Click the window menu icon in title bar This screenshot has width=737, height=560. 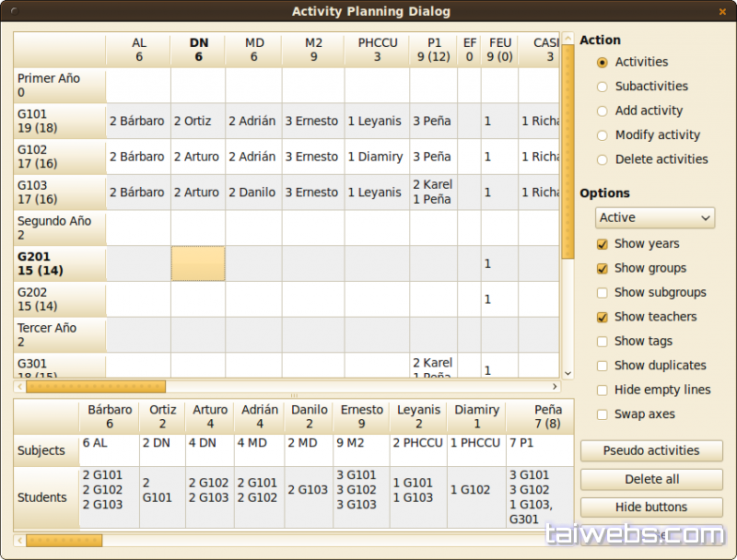(11, 11)
